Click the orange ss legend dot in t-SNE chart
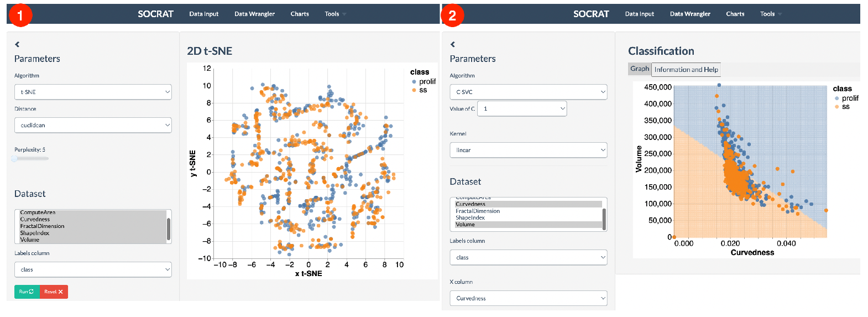This screenshot has height=317, width=868. (x=414, y=90)
